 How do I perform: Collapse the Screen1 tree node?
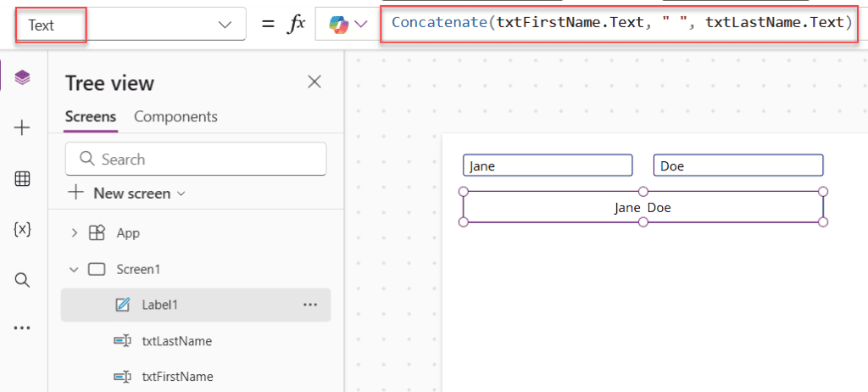[75, 270]
